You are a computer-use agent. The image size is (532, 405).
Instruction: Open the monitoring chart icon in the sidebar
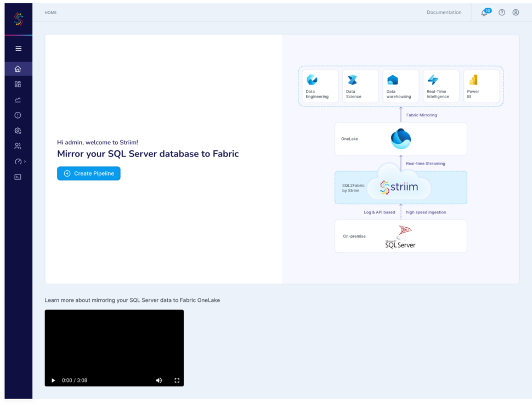click(18, 99)
